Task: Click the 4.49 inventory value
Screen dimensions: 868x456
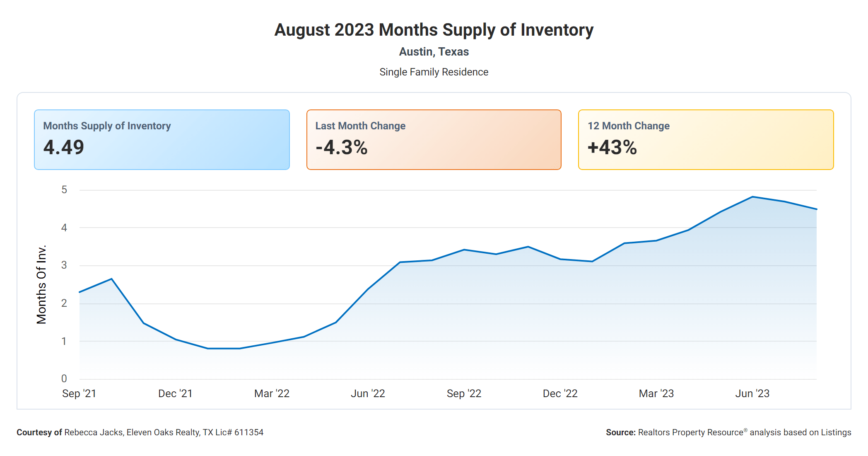Action: click(64, 148)
